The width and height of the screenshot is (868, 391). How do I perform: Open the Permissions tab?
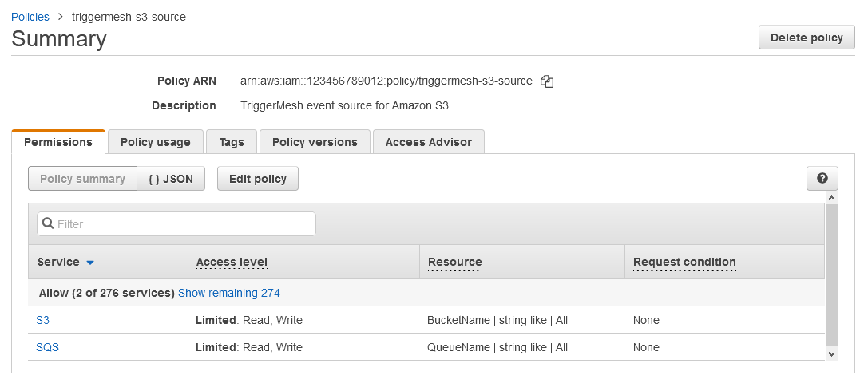click(x=58, y=142)
